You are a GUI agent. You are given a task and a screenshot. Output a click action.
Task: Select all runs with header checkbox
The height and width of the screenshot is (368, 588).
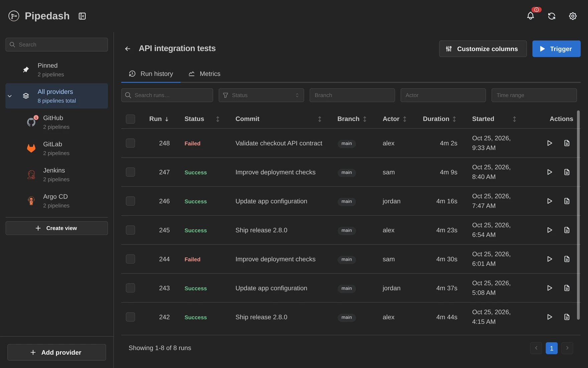click(x=130, y=119)
